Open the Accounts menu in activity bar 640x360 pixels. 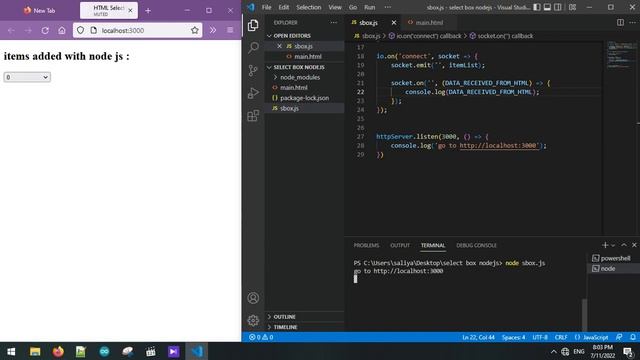pyautogui.click(x=253, y=298)
